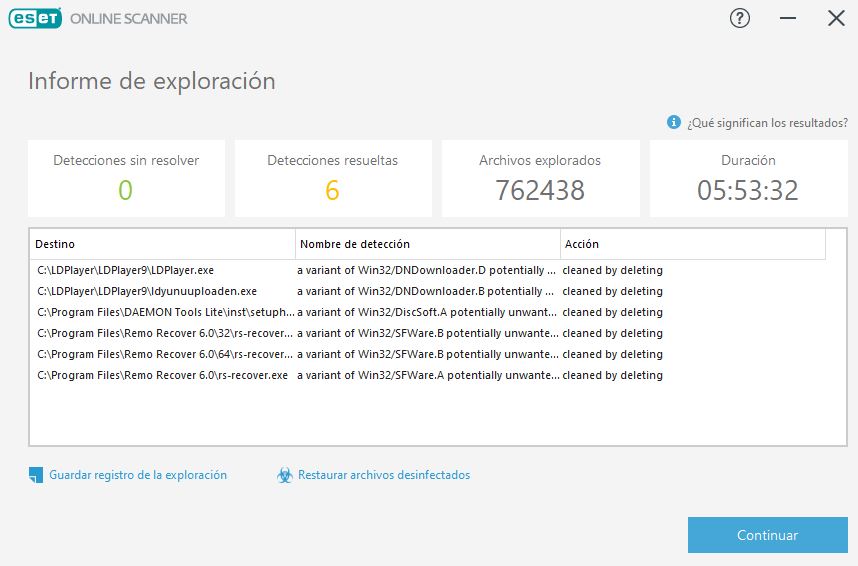
Task: Sort by Destino column header
Action: tap(163, 244)
